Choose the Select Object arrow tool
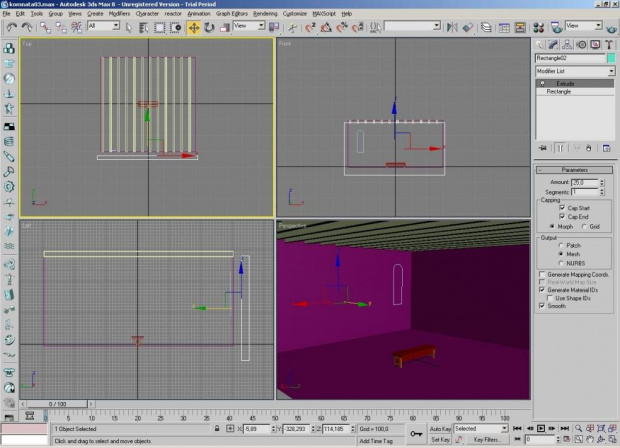The width and height of the screenshot is (620, 448). point(129,27)
